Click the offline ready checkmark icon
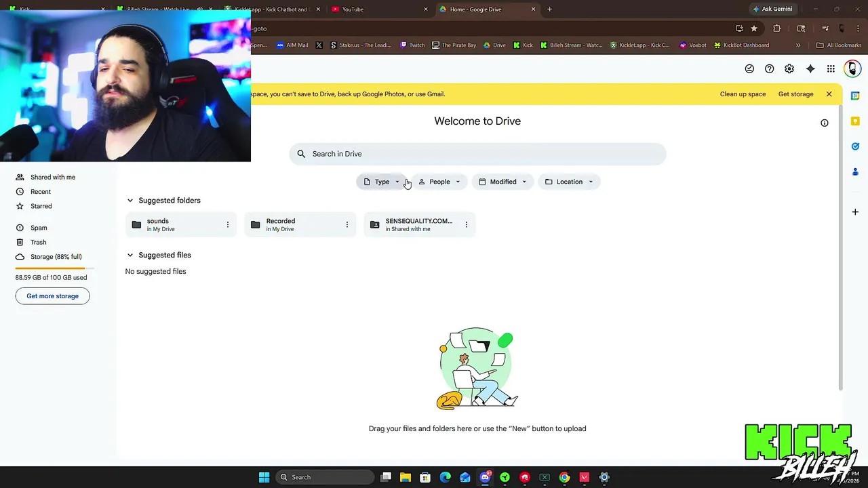Image resolution: width=868 pixels, height=488 pixels. pos(749,68)
